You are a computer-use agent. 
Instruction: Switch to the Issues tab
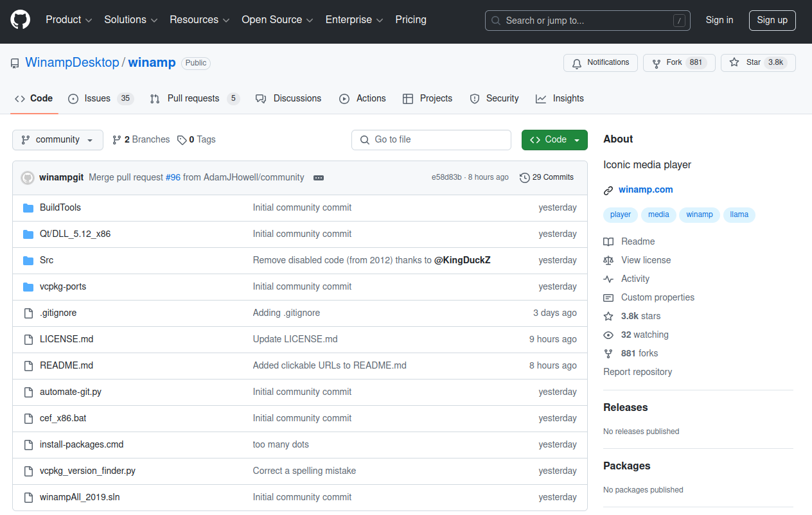tap(100, 99)
